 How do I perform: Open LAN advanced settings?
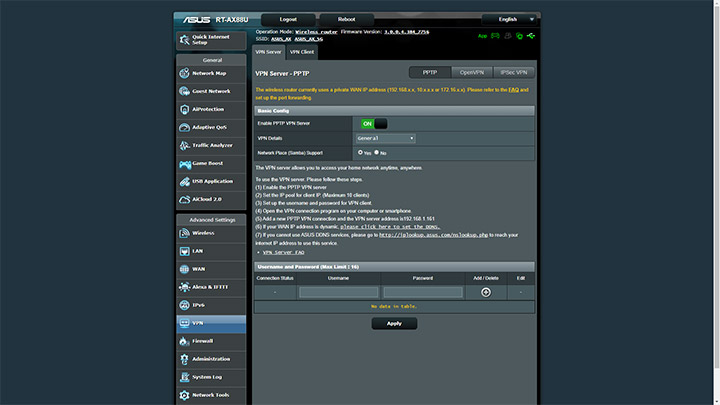(x=211, y=251)
